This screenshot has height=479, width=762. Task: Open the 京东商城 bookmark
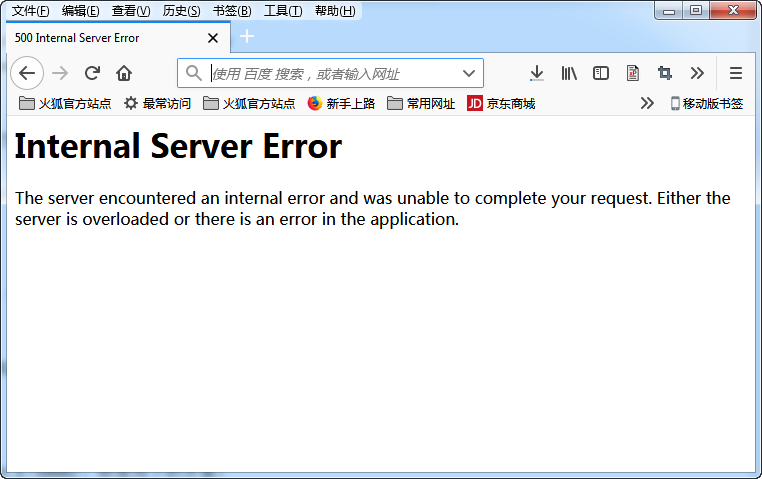(x=501, y=103)
